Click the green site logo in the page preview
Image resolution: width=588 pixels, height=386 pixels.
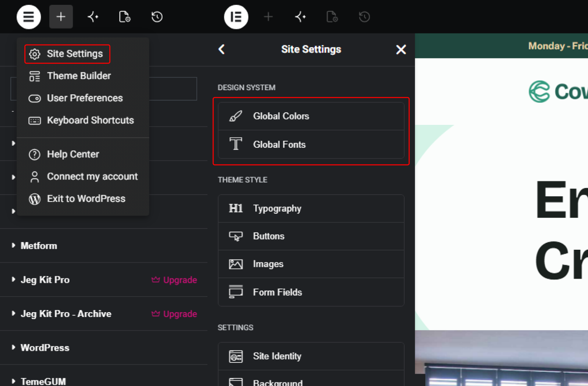click(558, 91)
